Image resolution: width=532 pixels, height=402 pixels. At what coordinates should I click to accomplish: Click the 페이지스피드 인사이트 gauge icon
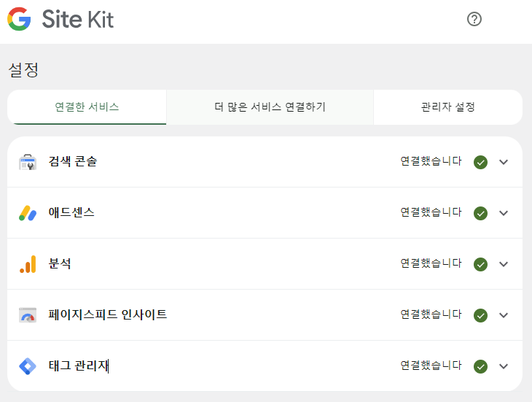tap(28, 315)
